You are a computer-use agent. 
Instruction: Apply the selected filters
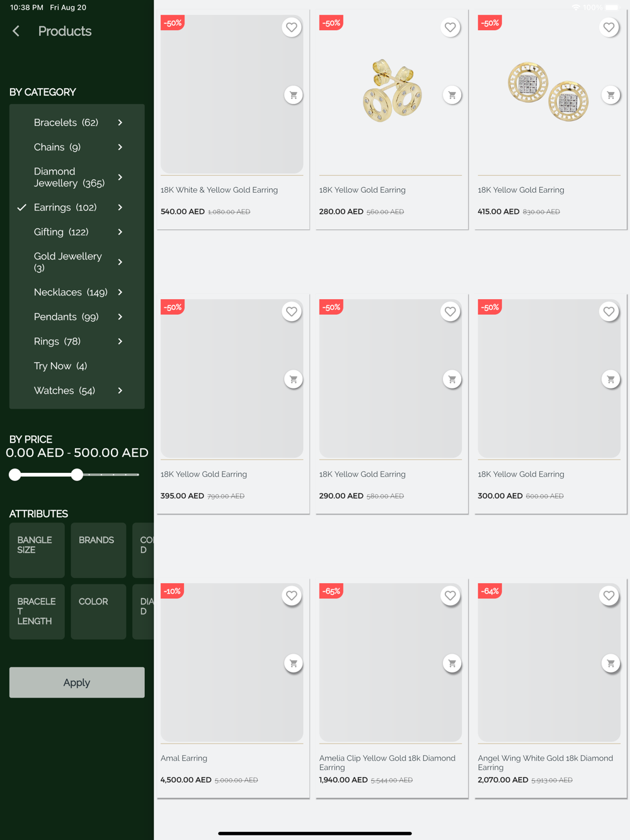(x=77, y=682)
